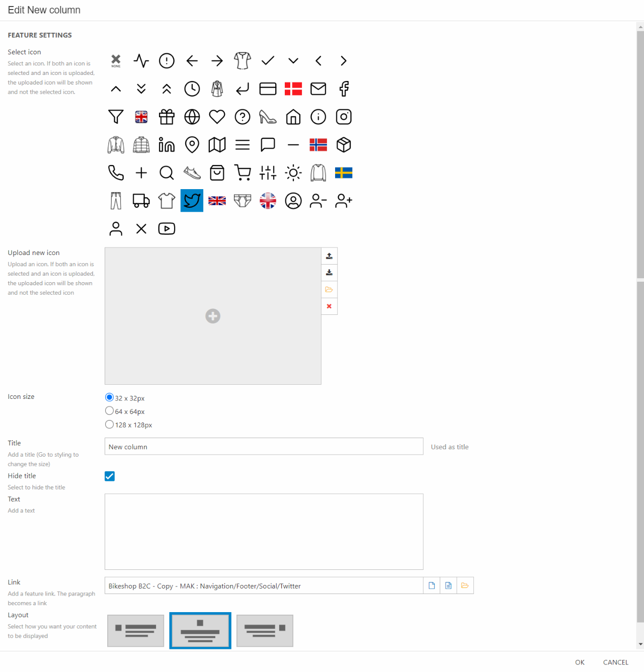Choose the shopping cart icon

[243, 173]
